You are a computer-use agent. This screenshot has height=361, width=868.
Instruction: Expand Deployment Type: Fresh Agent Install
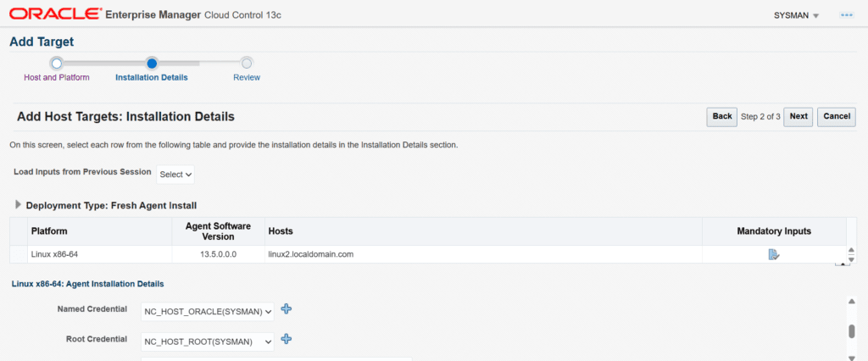(19, 205)
